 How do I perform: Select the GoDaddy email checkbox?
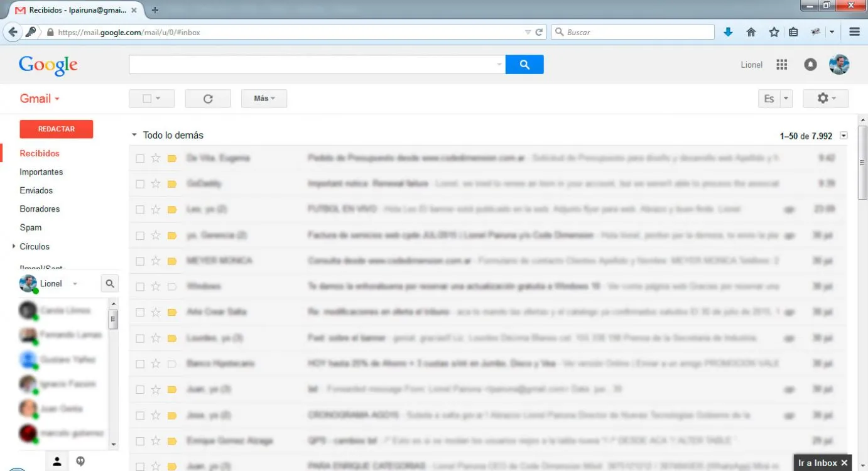coord(140,184)
